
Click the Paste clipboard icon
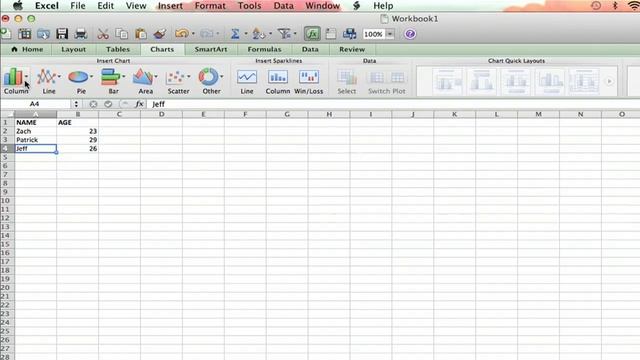(x=141, y=34)
